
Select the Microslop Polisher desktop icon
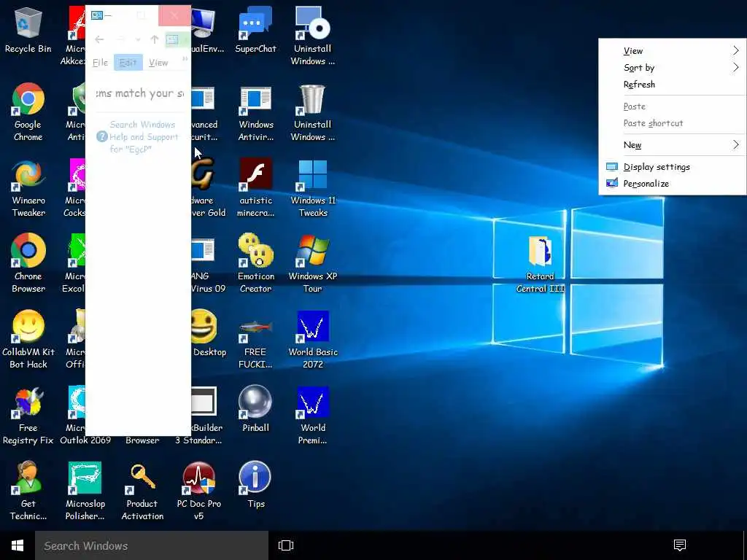[x=85, y=491]
